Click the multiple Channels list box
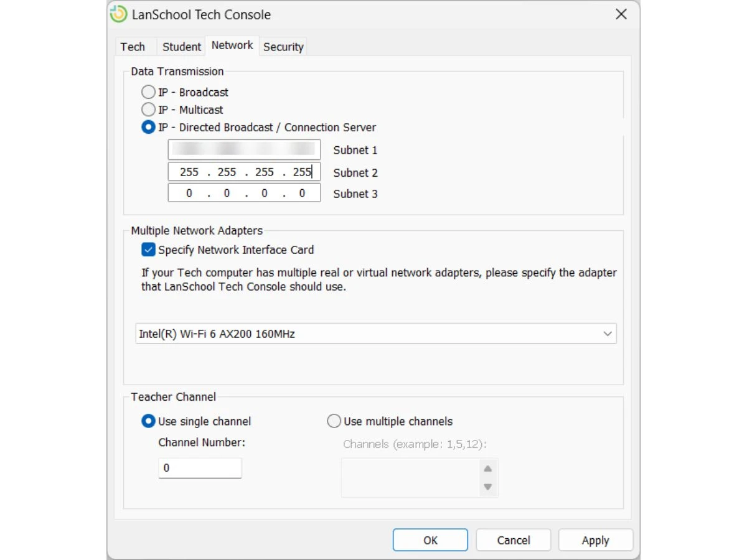 420,478
